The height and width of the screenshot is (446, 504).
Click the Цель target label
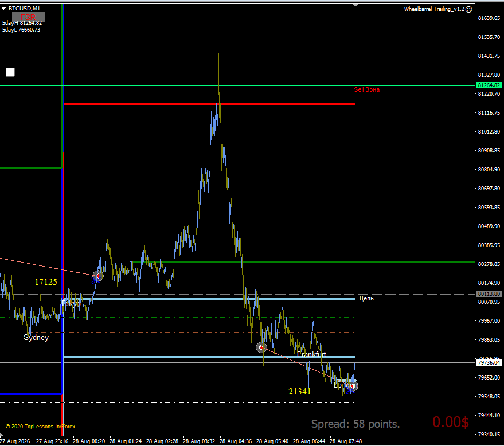(366, 298)
